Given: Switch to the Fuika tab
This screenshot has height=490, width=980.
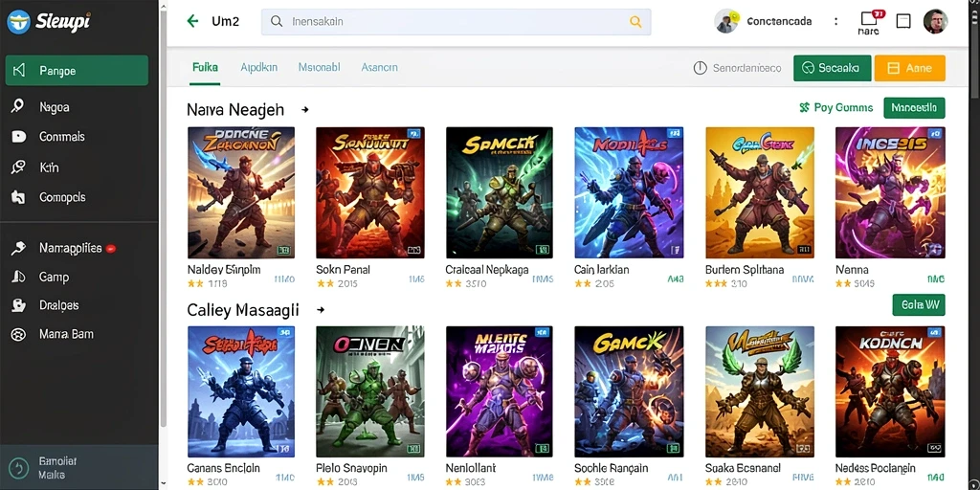Looking at the screenshot, I should click(205, 68).
